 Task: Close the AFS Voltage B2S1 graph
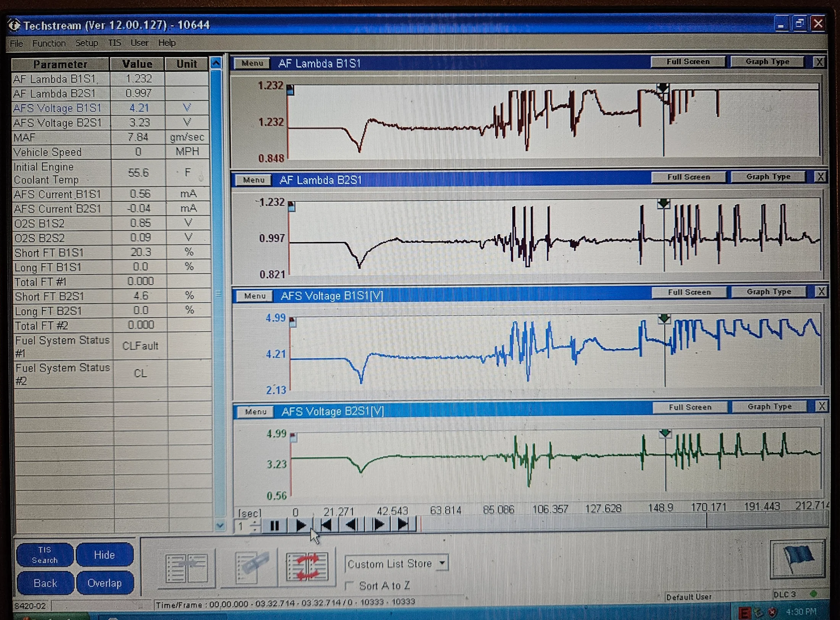click(x=822, y=406)
